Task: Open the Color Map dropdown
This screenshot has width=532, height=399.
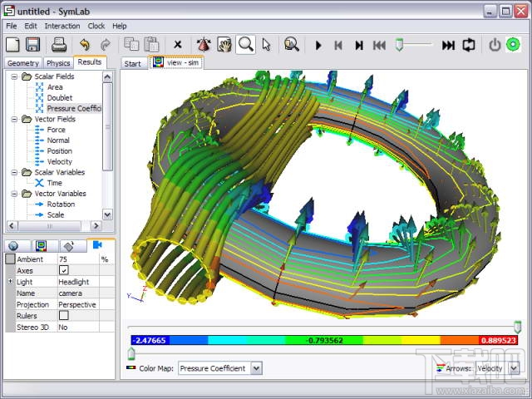Action: (x=256, y=367)
